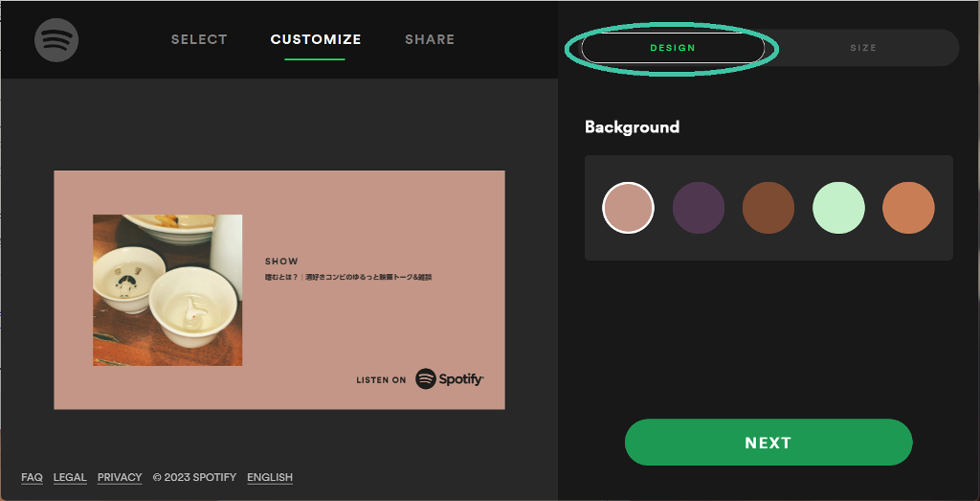The height and width of the screenshot is (501, 980).
Task: Click the Spotify logo in the header
Action: [x=56, y=40]
